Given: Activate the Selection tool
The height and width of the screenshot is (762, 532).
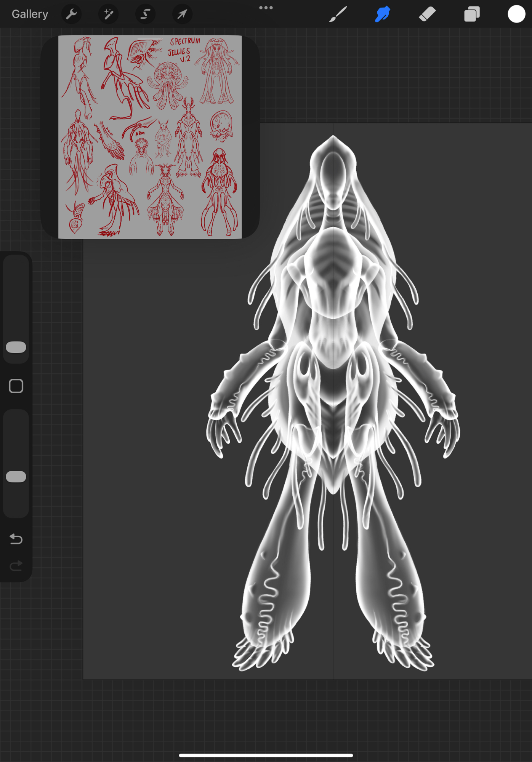Looking at the screenshot, I should tap(145, 14).
